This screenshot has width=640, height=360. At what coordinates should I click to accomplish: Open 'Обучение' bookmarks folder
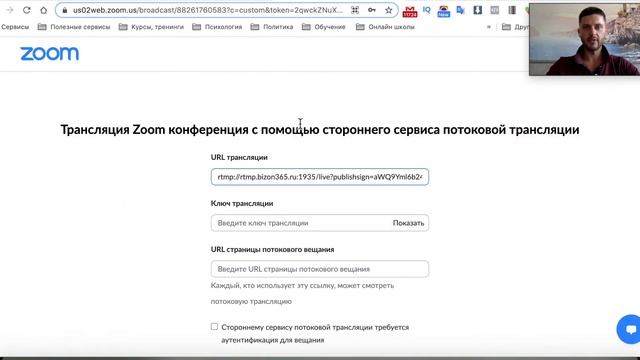click(324, 27)
